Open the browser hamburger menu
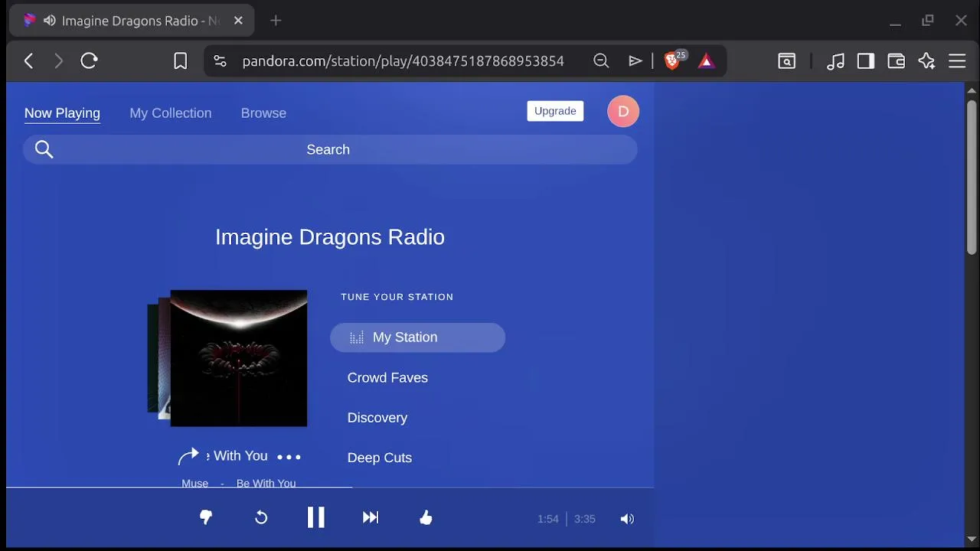This screenshot has height=551, width=980. coord(958,61)
